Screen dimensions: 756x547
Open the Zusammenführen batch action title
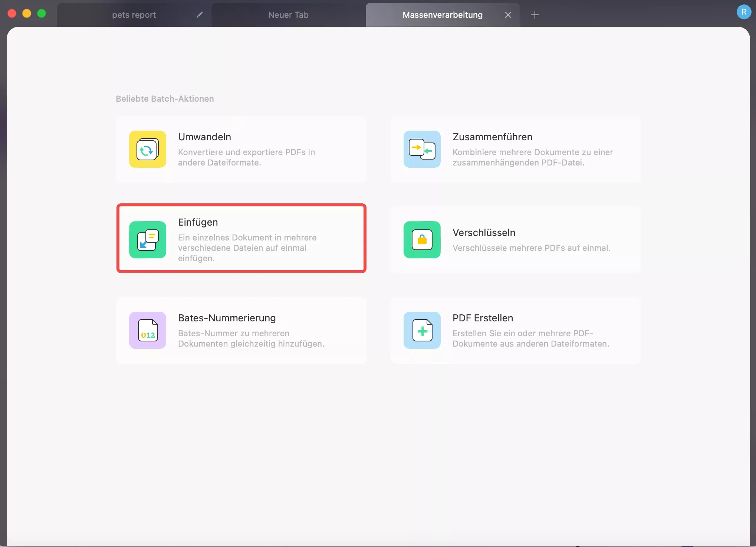(x=492, y=137)
